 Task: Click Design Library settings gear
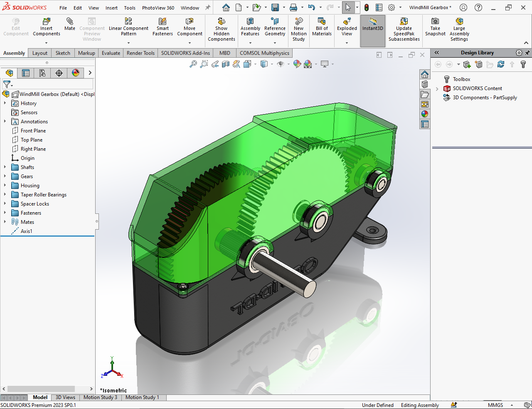519,53
